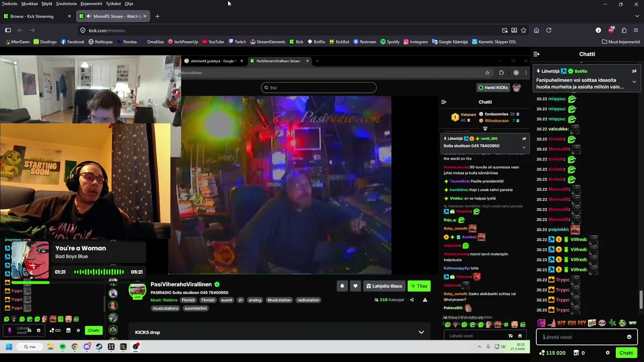Toggle the sidebar icon left of address bar
The width and height of the screenshot is (644, 362).
[8, 30]
